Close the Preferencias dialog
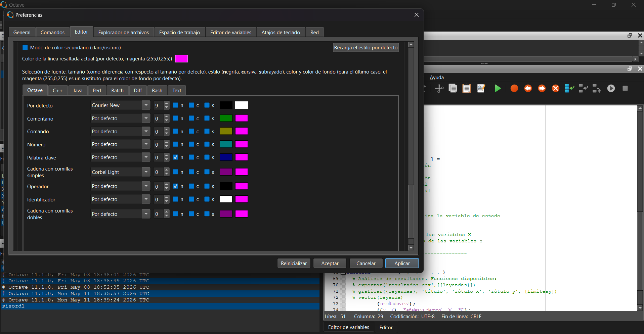Viewport: 644px width, 334px height. pyautogui.click(x=417, y=15)
